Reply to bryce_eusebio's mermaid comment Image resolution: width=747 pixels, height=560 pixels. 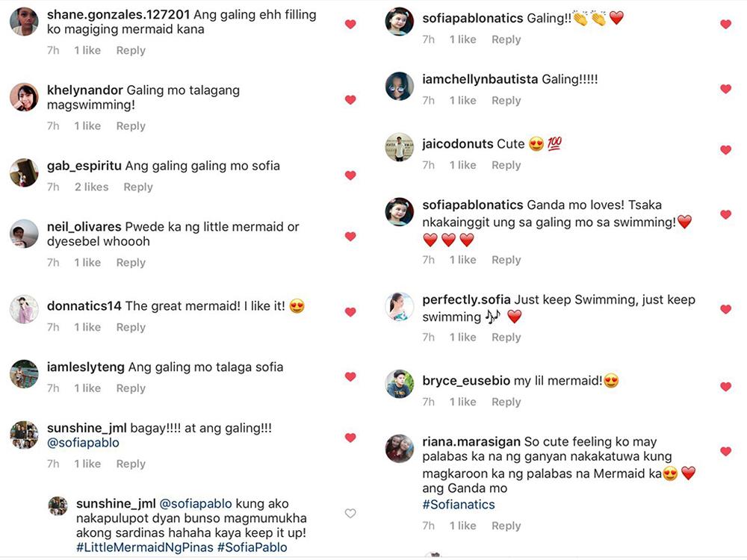[506, 402]
